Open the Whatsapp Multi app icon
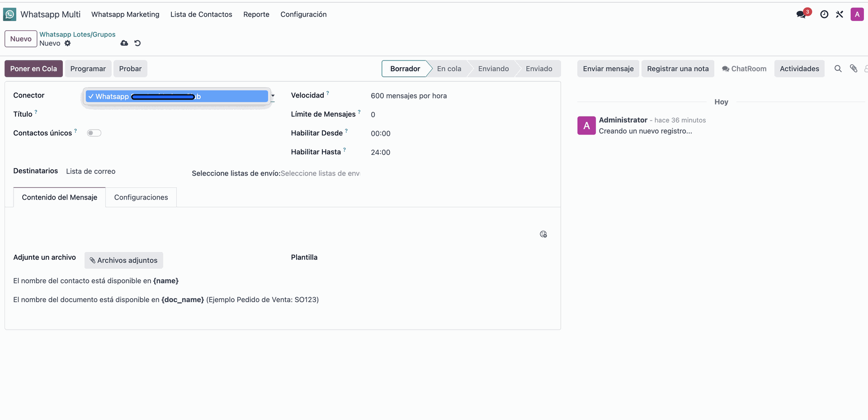Screen dimensions: 868x420 (9, 14)
